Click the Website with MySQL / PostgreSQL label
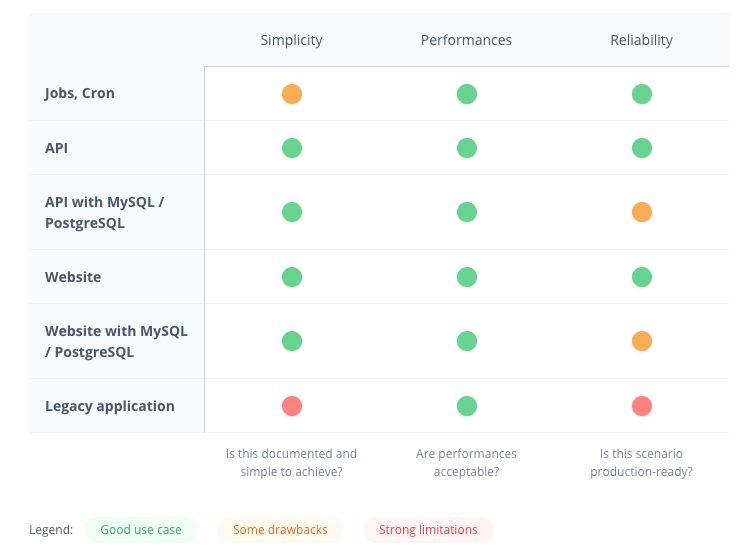Viewport: 750px width, 559px height. (x=116, y=341)
